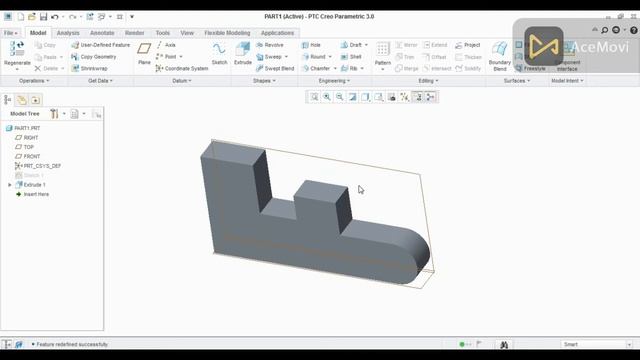Screen dimensions: 640x360
Task: Select the Shell tool
Action: (x=351, y=57)
